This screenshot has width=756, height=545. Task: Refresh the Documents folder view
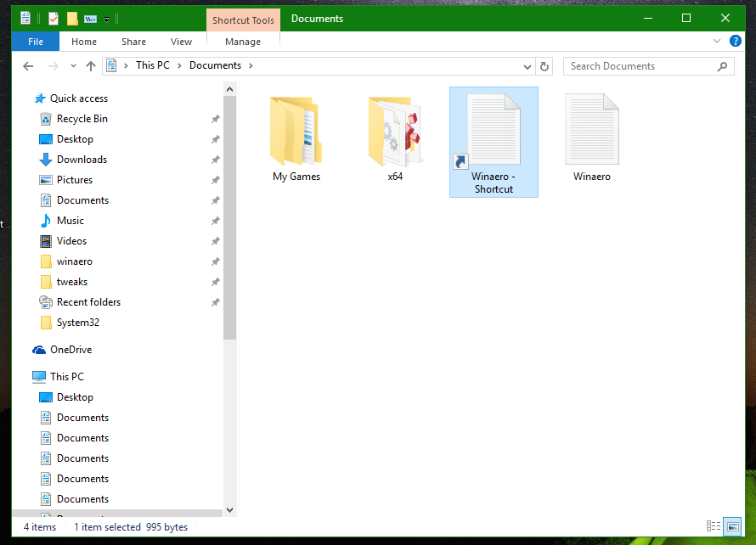pyautogui.click(x=544, y=65)
